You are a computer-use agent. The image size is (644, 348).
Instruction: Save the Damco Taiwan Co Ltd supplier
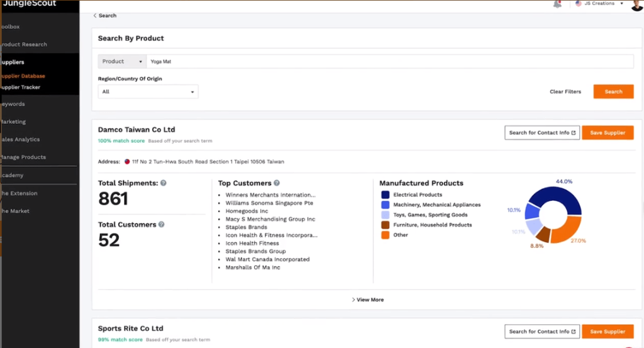[608, 133]
